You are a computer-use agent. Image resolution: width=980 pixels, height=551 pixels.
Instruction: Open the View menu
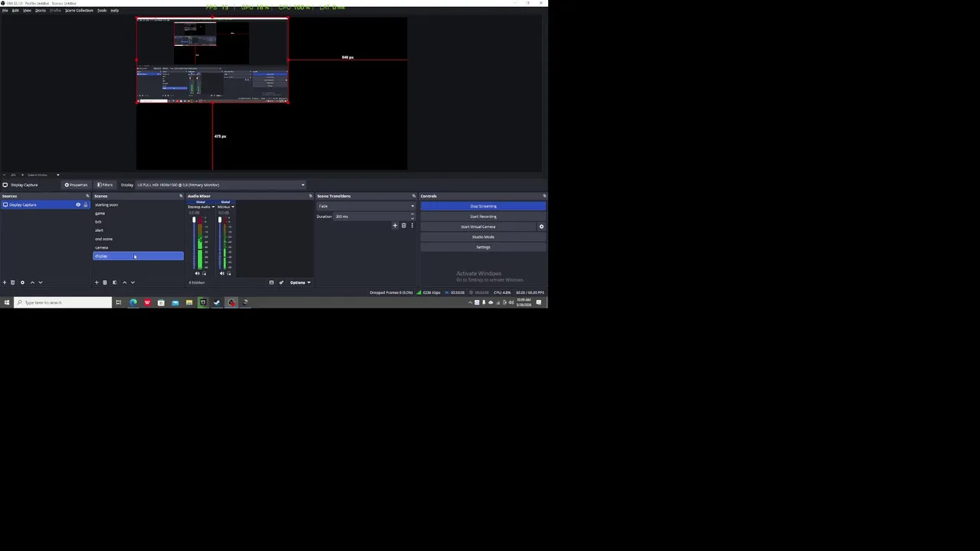[x=27, y=10]
